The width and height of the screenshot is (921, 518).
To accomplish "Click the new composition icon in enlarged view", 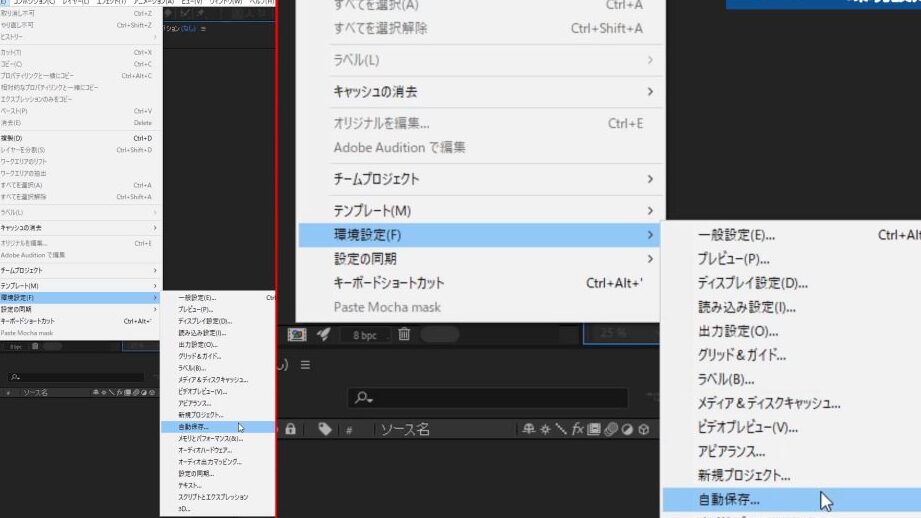I will pyautogui.click(x=297, y=334).
